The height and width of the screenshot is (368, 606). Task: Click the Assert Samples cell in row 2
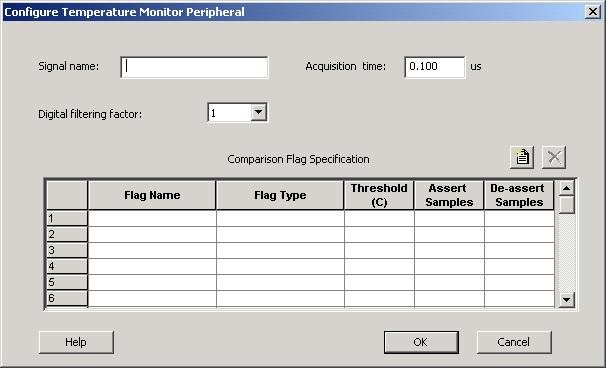coord(449,234)
